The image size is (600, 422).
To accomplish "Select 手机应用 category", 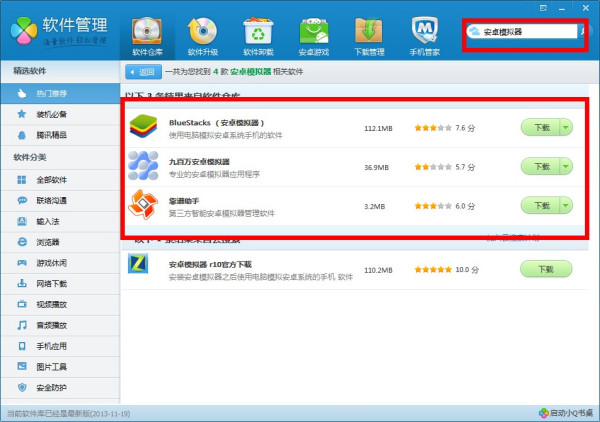I will tap(60, 346).
